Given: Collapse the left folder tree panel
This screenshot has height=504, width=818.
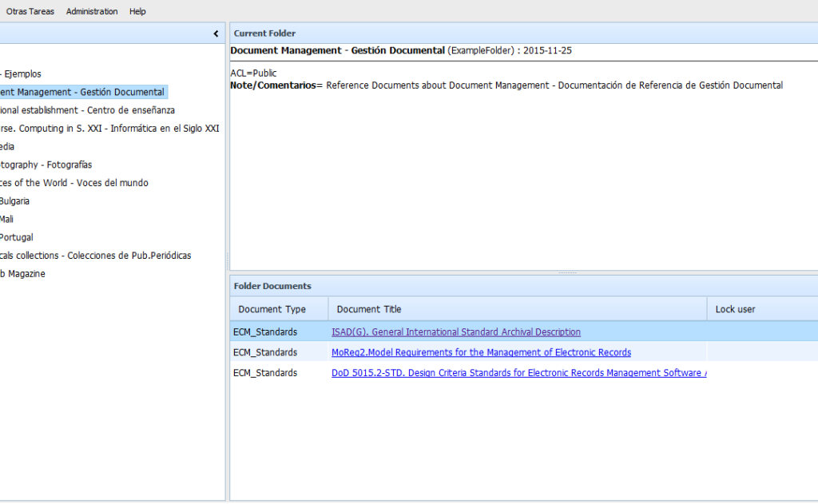Looking at the screenshot, I should (x=216, y=34).
